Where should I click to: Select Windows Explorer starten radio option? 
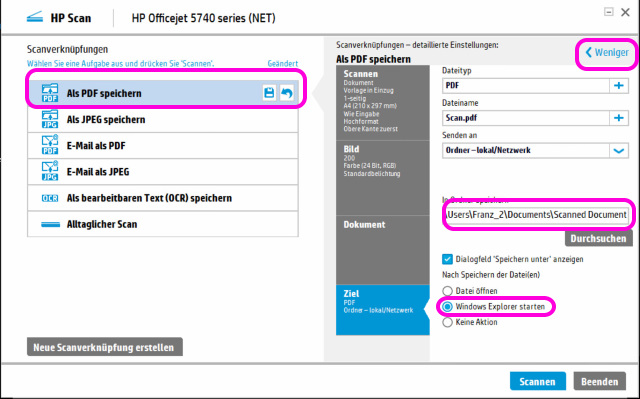tap(447, 306)
